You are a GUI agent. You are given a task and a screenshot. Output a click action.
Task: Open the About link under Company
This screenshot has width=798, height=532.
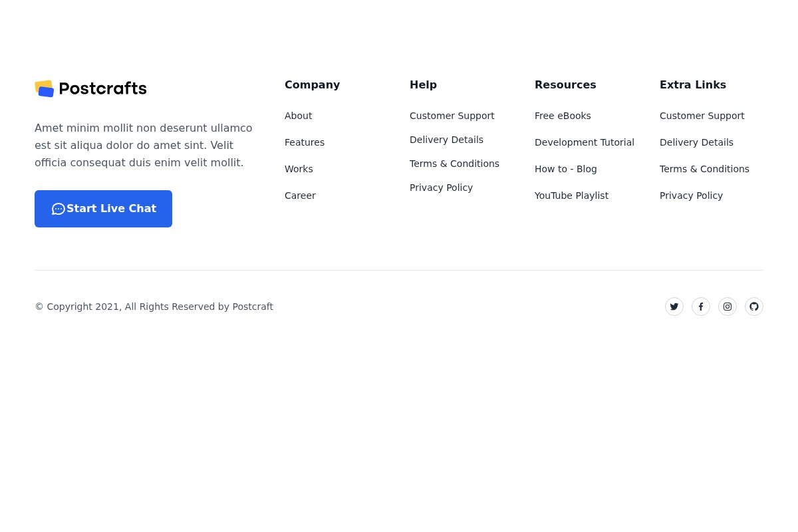298,116
